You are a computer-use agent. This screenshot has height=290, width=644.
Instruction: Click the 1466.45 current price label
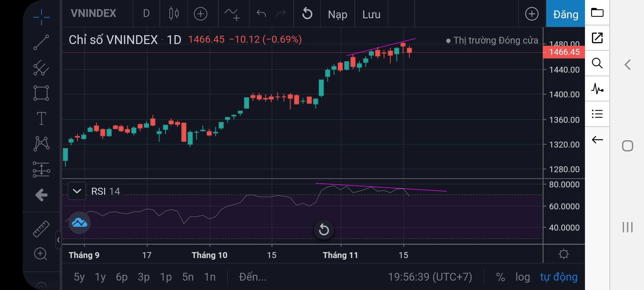point(564,52)
